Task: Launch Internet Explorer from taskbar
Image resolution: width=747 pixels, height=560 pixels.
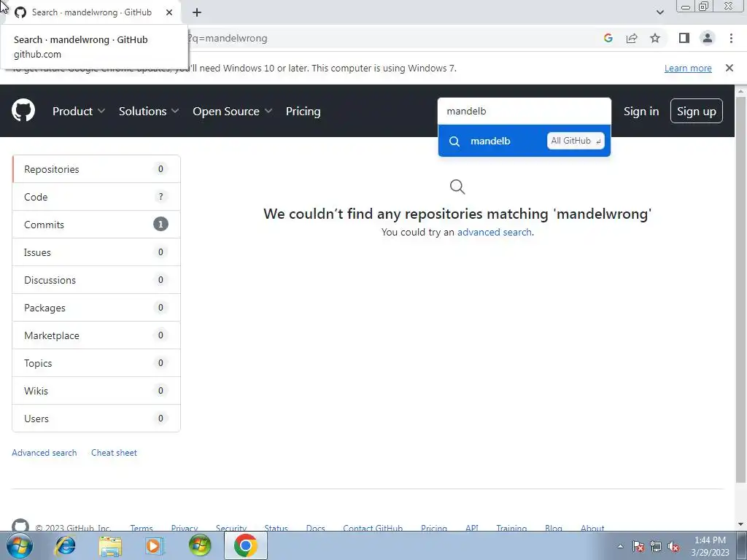Action: click(65, 545)
